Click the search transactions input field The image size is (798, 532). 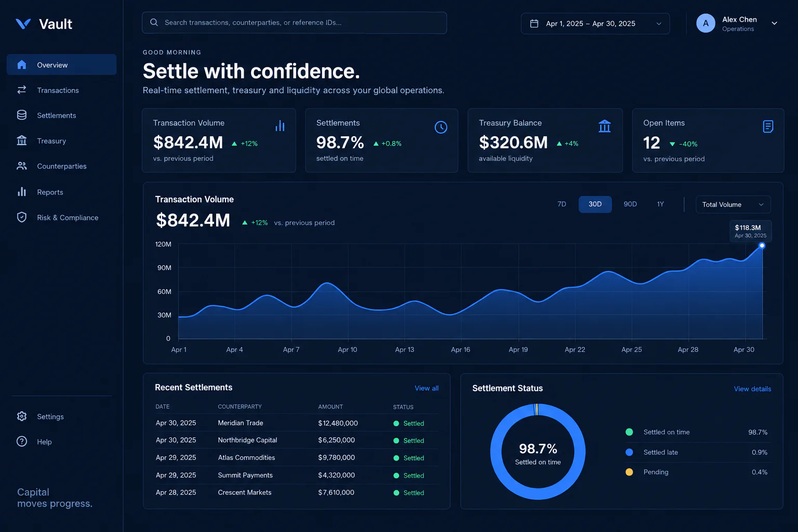click(294, 23)
